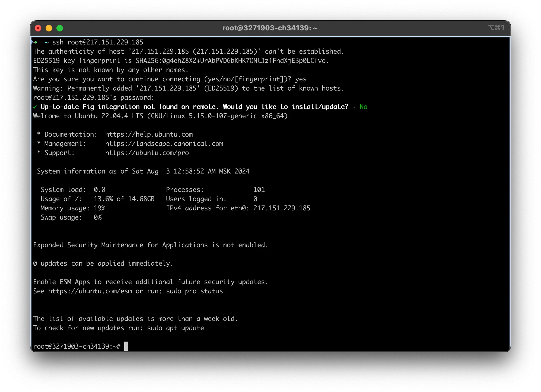Click the 'list of available updates' week old line

pos(135,319)
